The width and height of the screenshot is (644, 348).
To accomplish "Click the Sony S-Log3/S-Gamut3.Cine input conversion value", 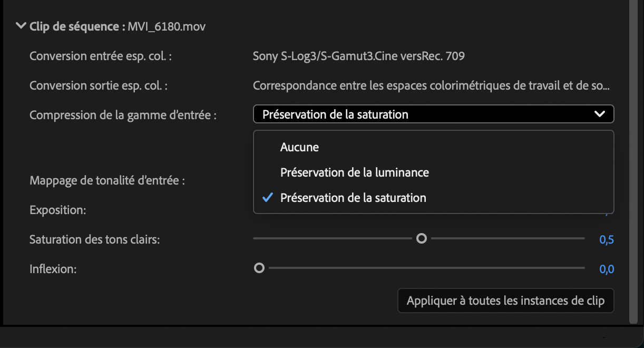I will pyautogui.click(x=358, y=55).
